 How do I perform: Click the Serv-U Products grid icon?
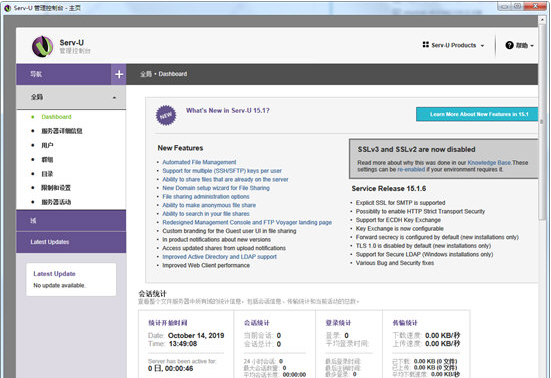pos(426,45)
